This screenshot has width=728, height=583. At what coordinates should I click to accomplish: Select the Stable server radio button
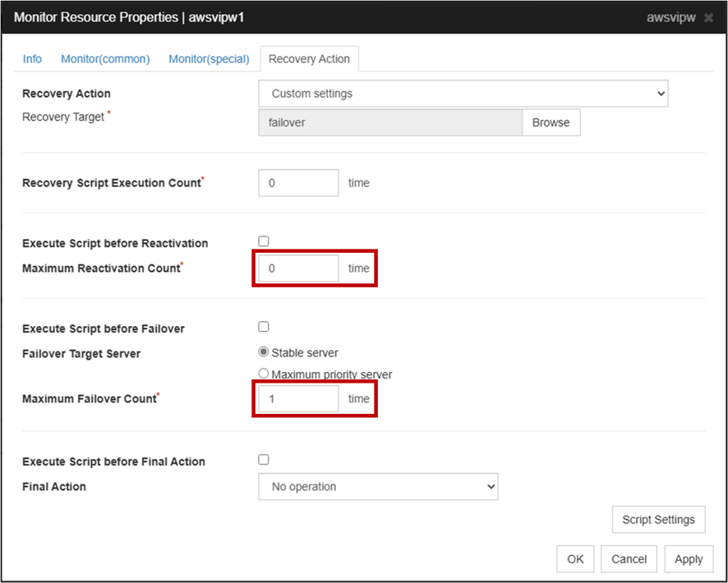(264, 351)
